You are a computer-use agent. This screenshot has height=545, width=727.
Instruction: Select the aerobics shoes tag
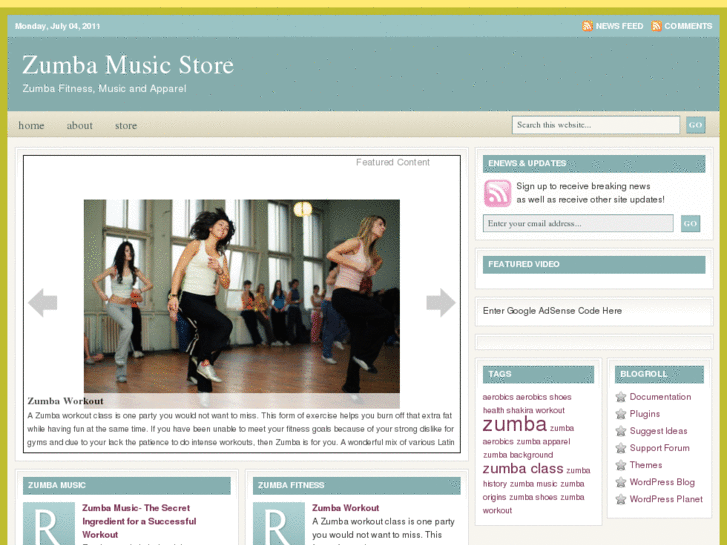pyautogui.click(x=543, y=397)
